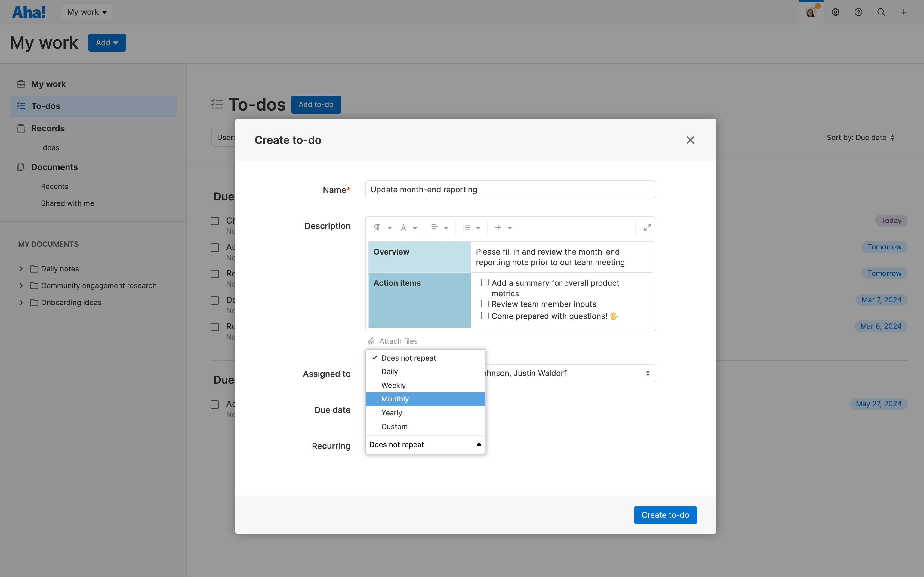924x577 pixels.
Task: Switch to the To-dos sidebar section
Action: pyautogui.click(x=46, y=106)
